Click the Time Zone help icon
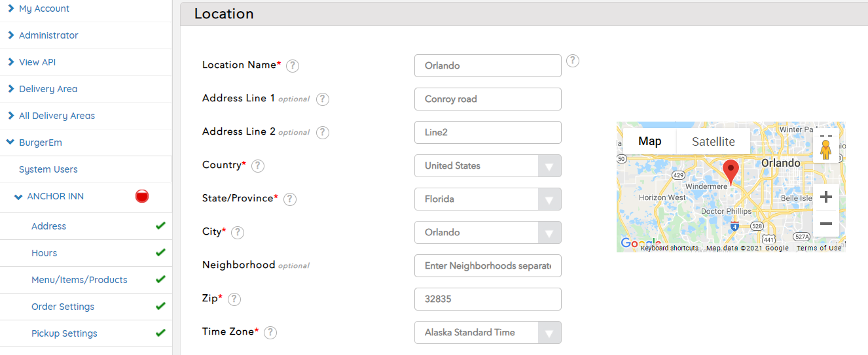868x355 pixels. pyautogui.click(x=270, y=333)
